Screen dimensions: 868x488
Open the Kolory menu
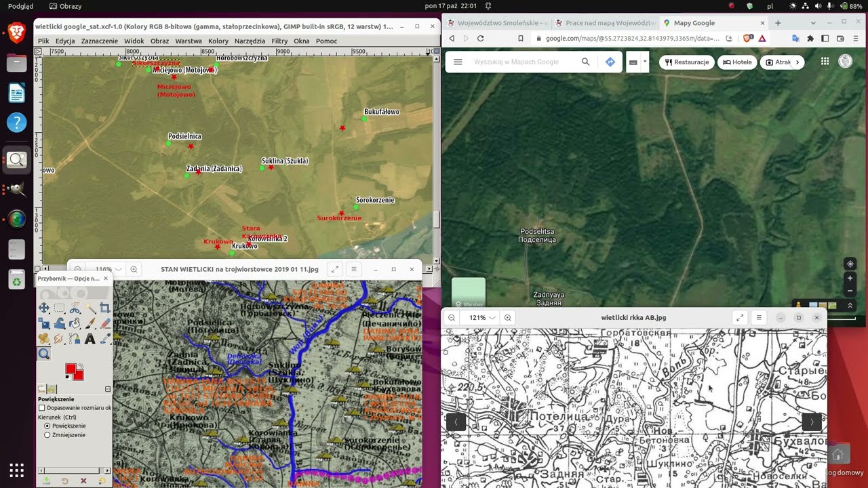pyautogui.click(x=218, y=41)
